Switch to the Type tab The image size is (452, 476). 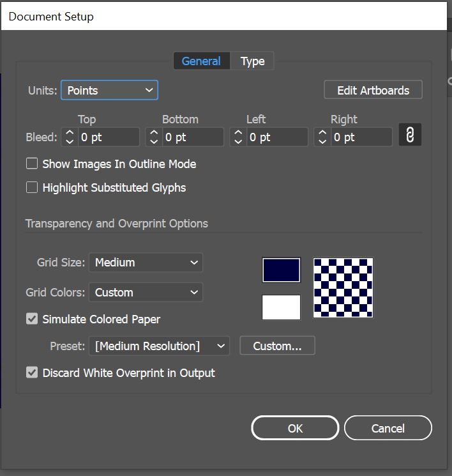252,61
